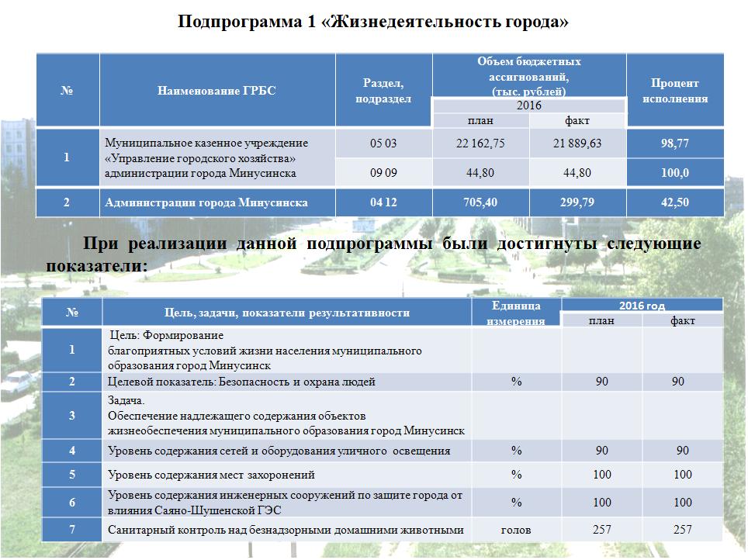Click paragraph 'При реализации данной подпрограммы'
This screenshot has height=560, width=748.
pyautogui.click(x=373, y=254)
